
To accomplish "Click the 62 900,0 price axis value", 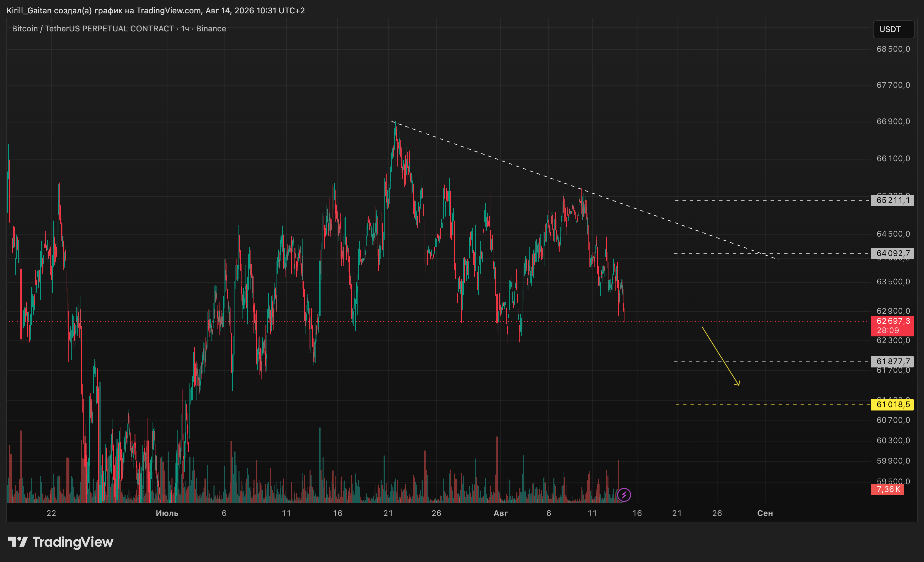I will coord(893,311).
